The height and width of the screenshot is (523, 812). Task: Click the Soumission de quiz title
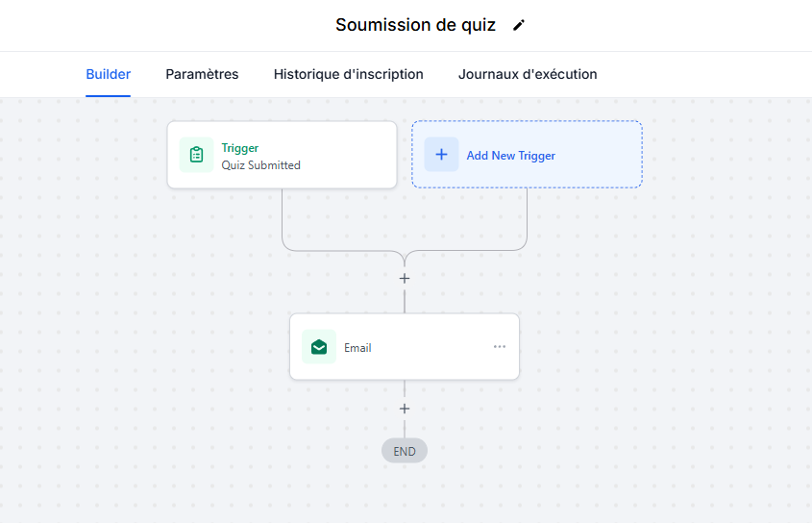tap(415, 25)
